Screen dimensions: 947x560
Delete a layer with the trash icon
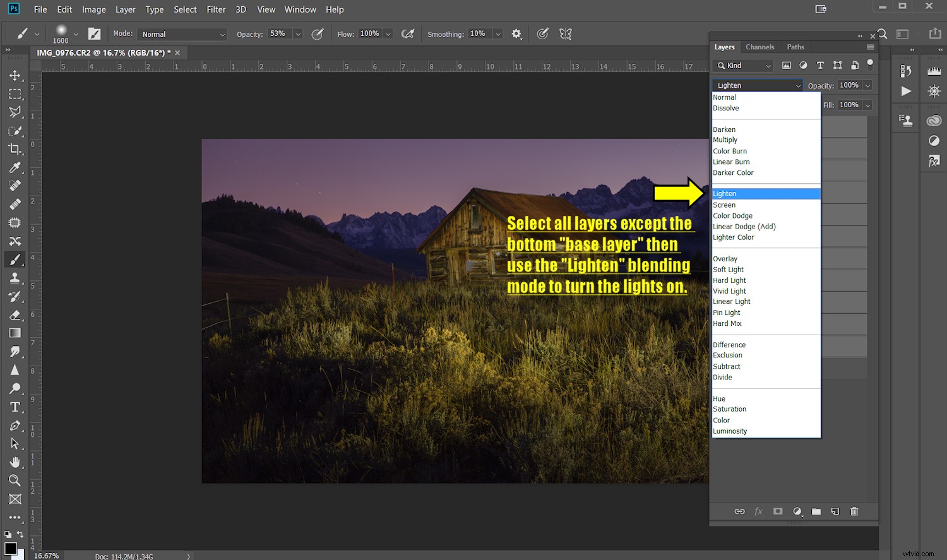tap(854, 511)
